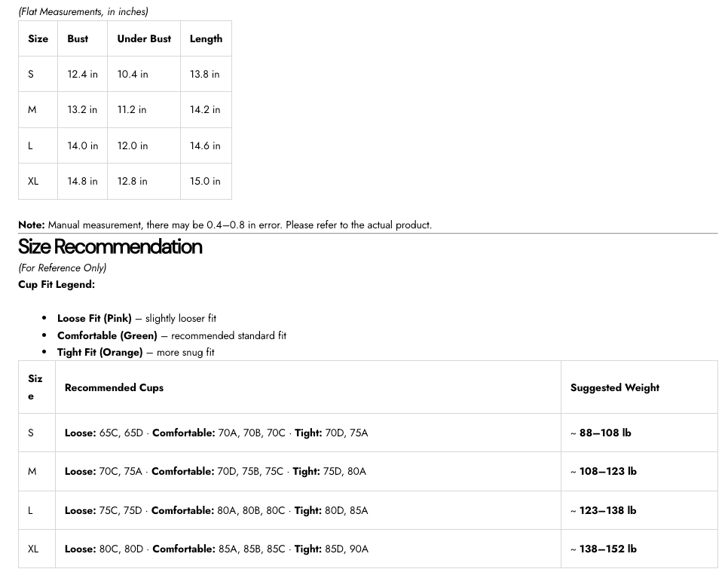This screenshot has width=728, height=572.
Task: Click the Cup Fit Legend label
Action: tap(57, 284)
